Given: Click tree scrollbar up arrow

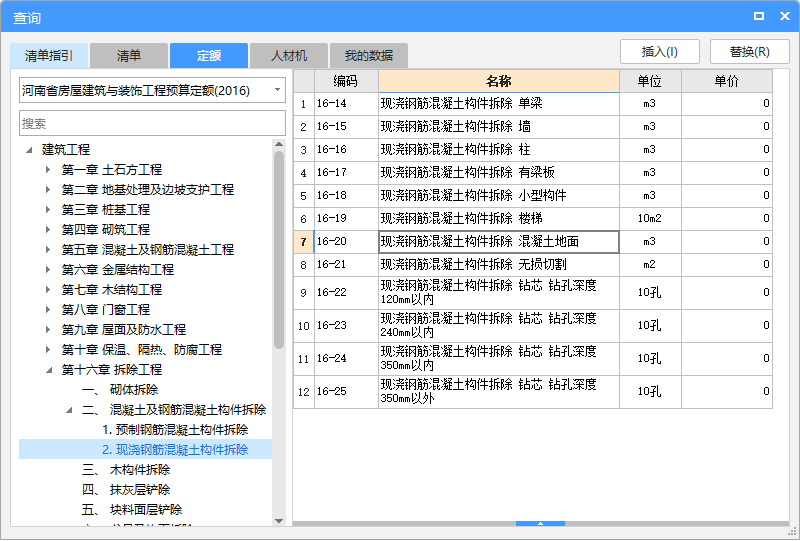Looking at the screenshot, I should pos(279,144).
